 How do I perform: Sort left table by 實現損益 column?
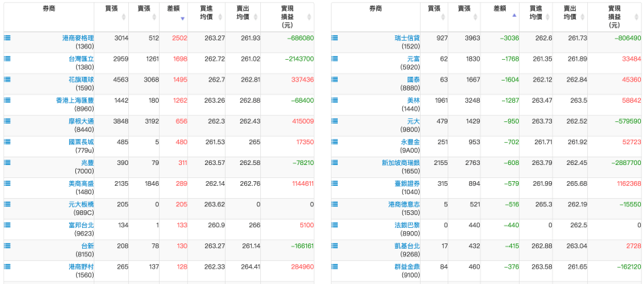click(x=309, y=17)
